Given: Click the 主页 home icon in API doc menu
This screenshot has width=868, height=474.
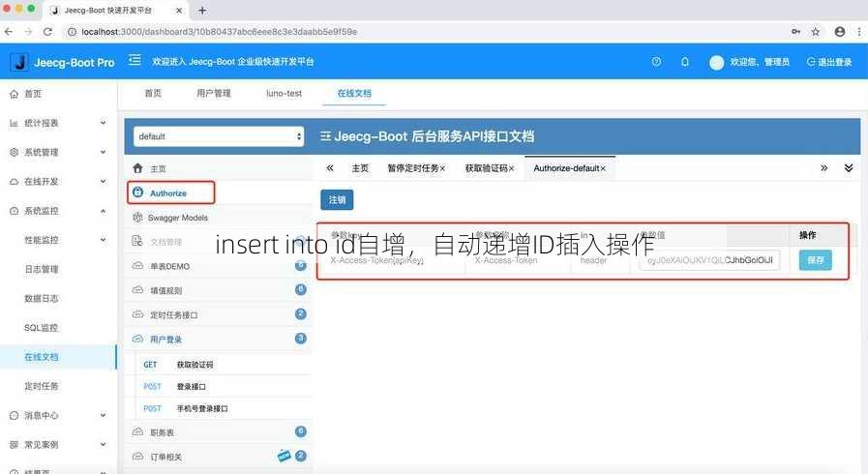Looking at the screenshot, I should [137, 167].
